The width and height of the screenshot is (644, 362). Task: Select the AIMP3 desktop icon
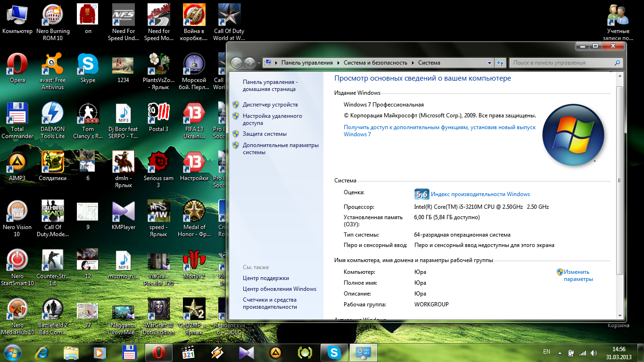(x=17, y=166)
